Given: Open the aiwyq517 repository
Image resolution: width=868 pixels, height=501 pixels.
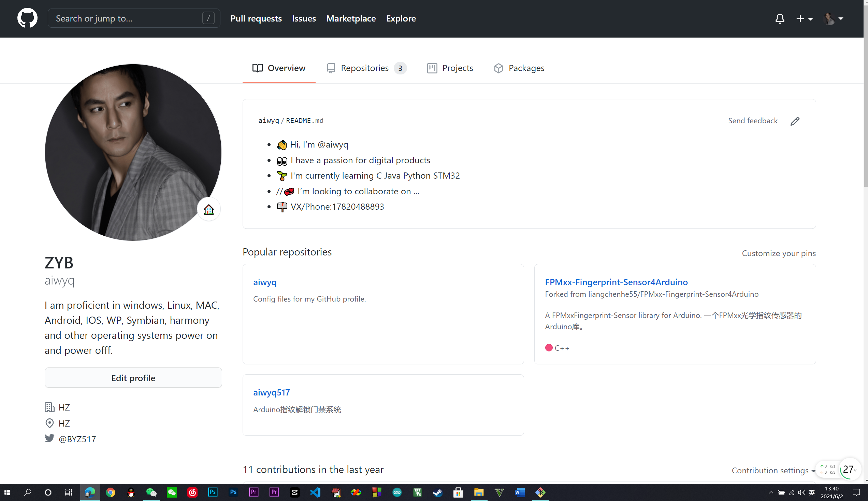Looking at the screenshot, I should click(271, 392).
